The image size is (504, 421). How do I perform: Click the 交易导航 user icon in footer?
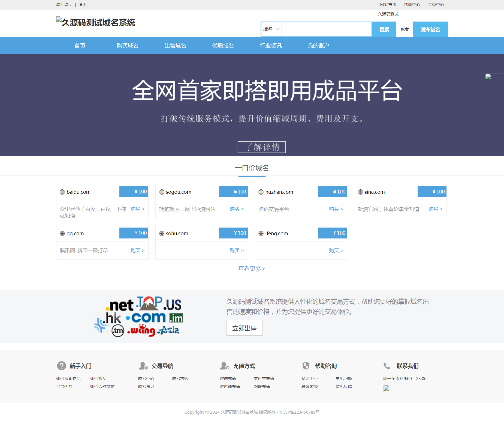143,366
